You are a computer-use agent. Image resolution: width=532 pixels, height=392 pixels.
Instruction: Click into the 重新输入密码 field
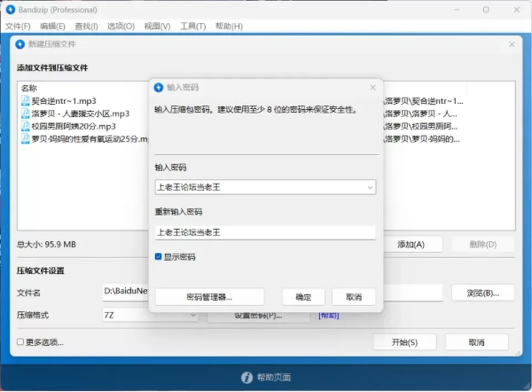click(x=265, y=232)
